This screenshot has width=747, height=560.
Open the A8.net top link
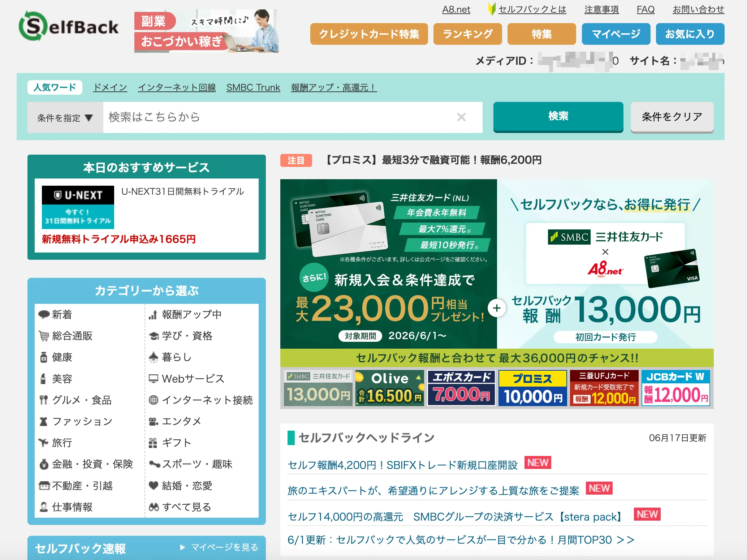[456, 9]
